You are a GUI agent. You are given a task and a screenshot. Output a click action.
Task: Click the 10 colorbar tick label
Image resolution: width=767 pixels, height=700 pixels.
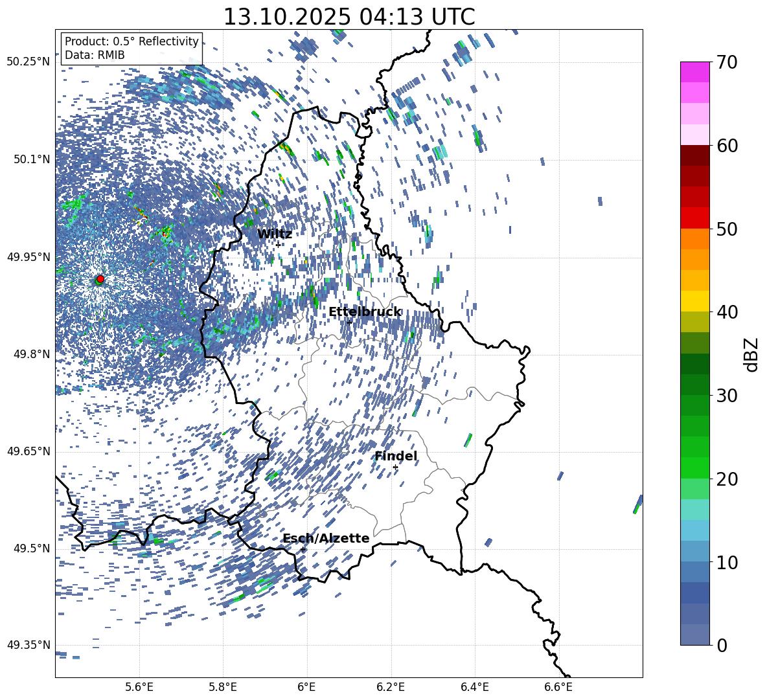coord(727,562)
